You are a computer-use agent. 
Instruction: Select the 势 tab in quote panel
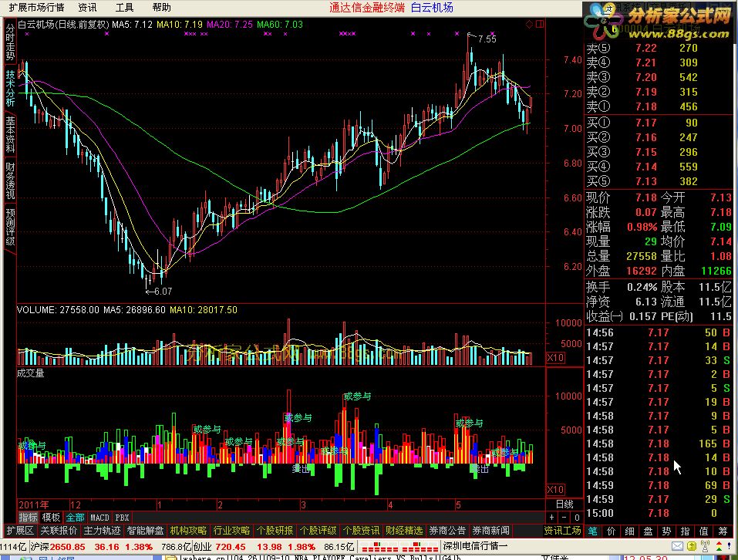(666, 531)
